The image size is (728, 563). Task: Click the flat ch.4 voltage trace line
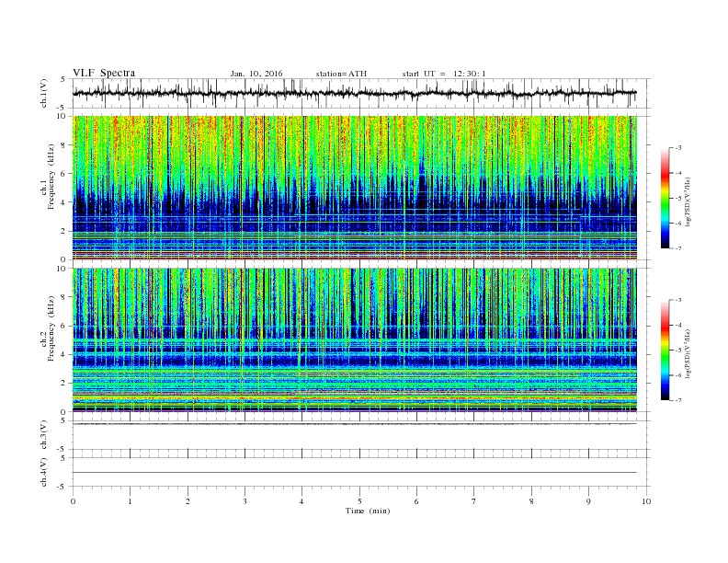(354, 473)
